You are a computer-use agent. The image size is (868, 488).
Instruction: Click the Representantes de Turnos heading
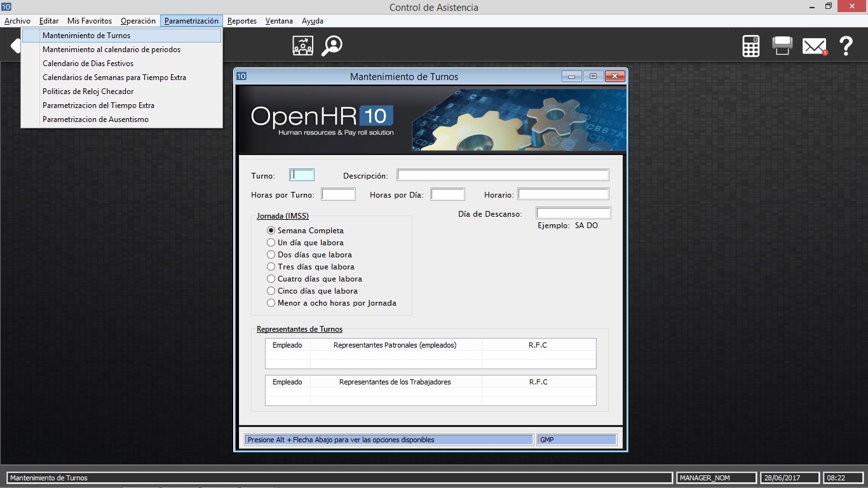[x=299, y=329]
